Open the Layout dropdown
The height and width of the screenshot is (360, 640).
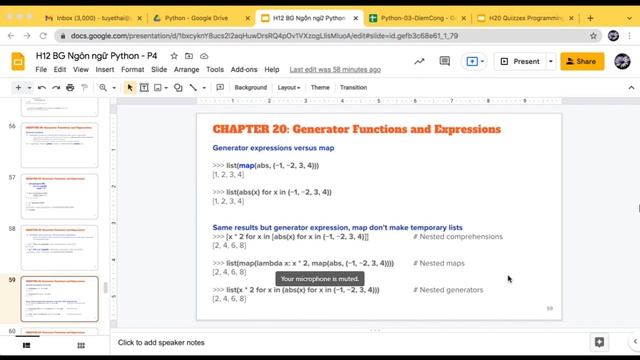pos(289,87)
